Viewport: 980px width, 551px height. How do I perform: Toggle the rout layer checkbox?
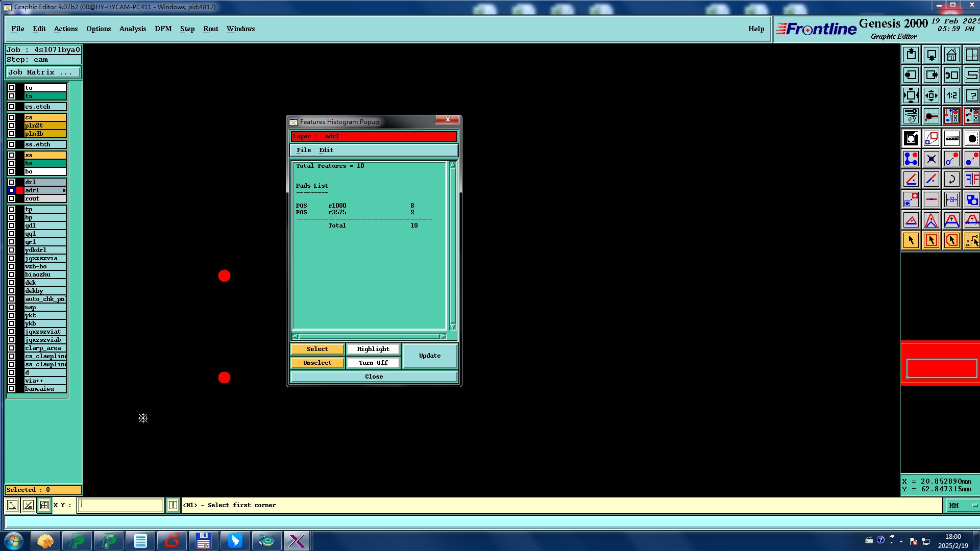12,198
